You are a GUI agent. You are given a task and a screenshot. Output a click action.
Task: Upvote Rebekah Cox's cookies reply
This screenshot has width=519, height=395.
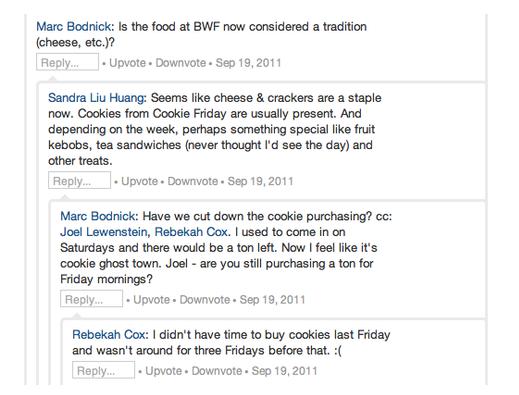click(x=163, y=371)
